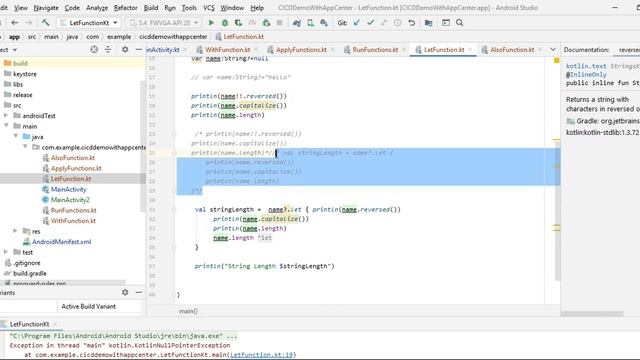
Task: Select build.gradle in project tree
Action: 29,273
